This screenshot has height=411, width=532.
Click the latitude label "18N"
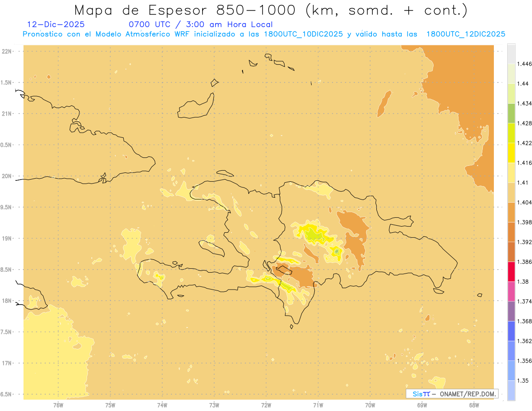point(8,301)
